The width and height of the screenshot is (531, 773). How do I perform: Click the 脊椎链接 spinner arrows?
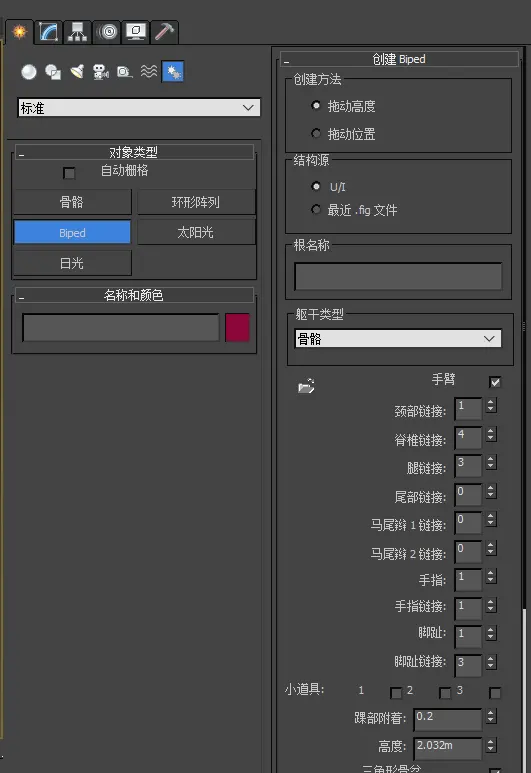point(491,434)
